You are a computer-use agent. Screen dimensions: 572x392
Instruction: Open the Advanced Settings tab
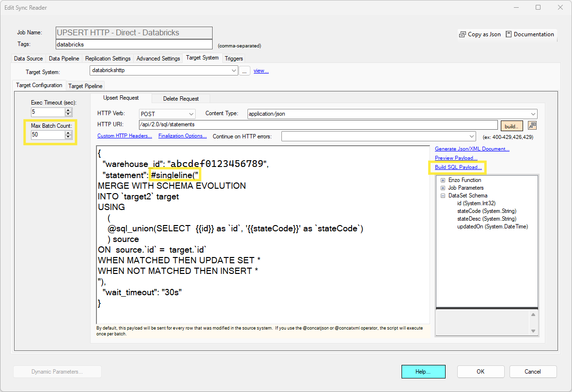pyautogui.click(x=158, y=59)
